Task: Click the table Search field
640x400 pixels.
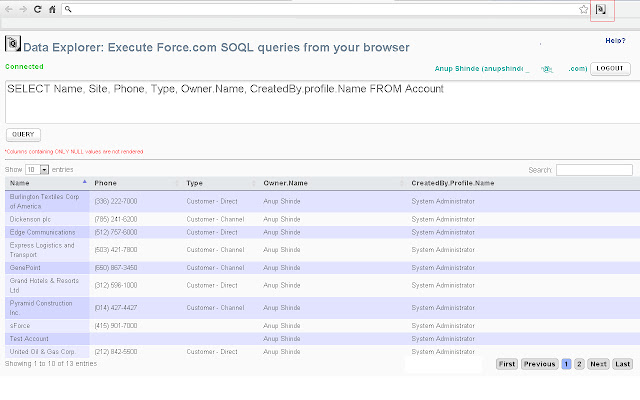Action: [x=594, y=170]
